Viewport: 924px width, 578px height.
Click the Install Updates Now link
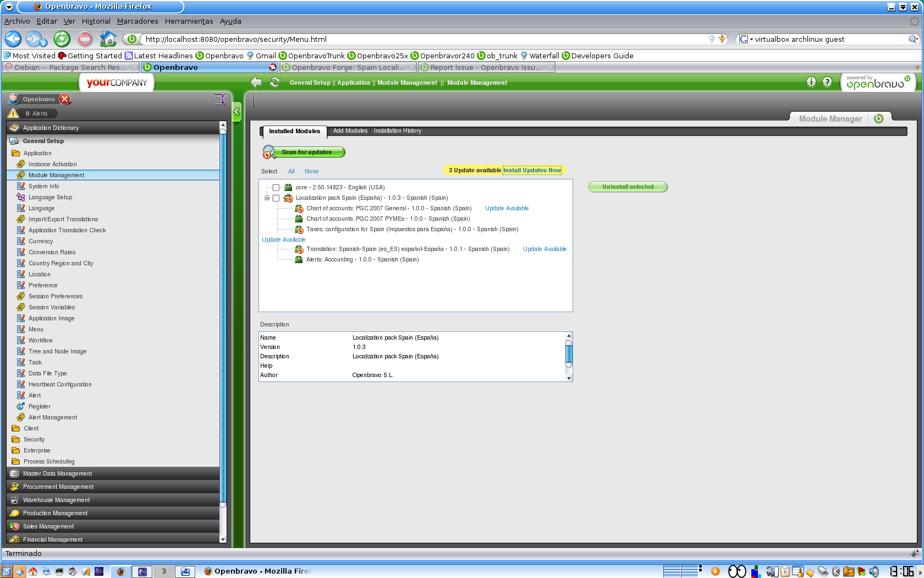click(532, 171)
